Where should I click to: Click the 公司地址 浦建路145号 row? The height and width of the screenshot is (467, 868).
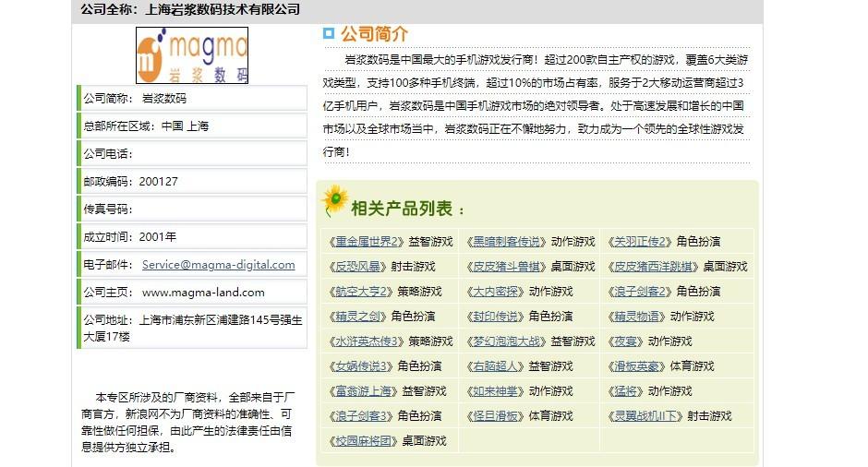click(x=192, y=328)
